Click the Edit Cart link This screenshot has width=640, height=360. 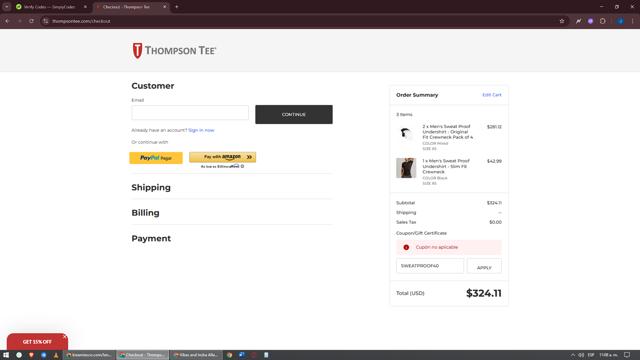point(492,95)
